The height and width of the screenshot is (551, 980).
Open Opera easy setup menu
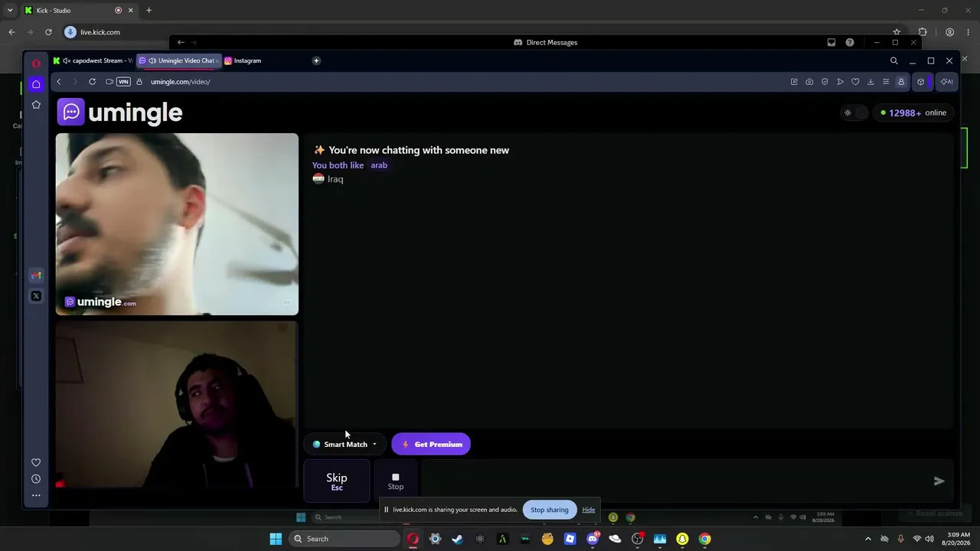click(886, 82)
